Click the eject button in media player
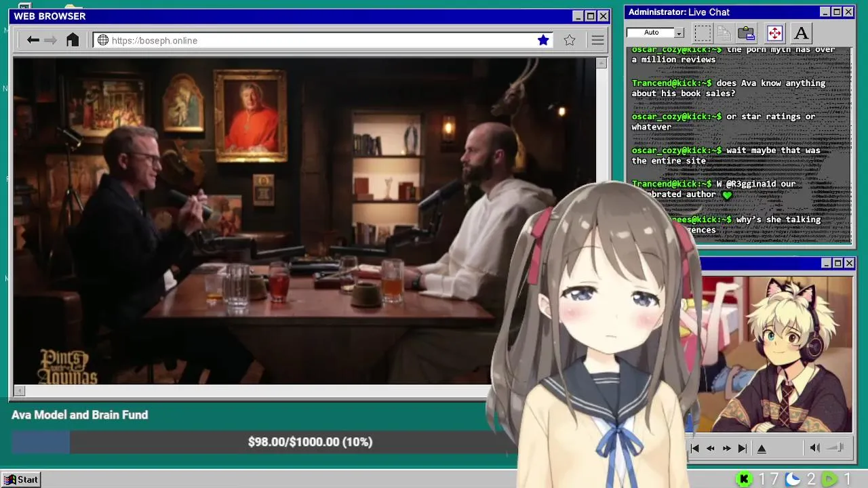Screen dimensions: 868x488 click(762, 448)
